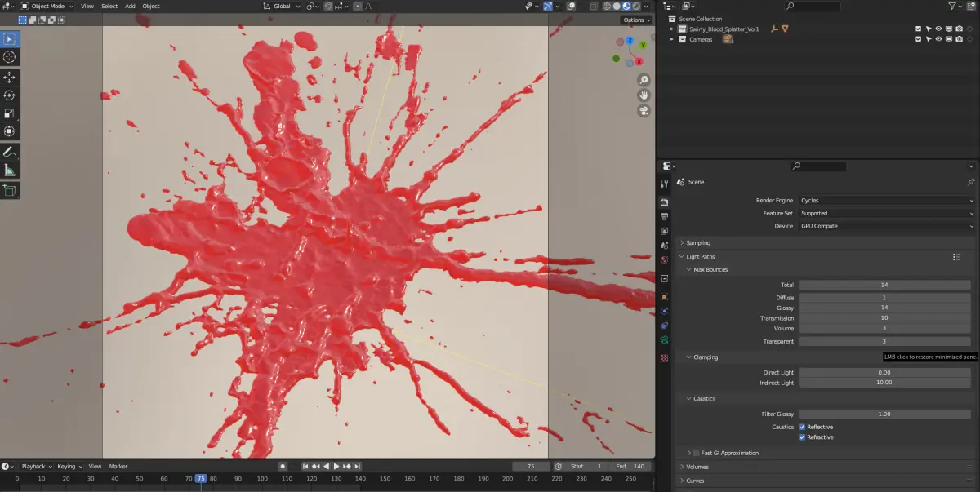
Task: Disable the Reflective caustics checkbox
Action: [x=802, y=427]
